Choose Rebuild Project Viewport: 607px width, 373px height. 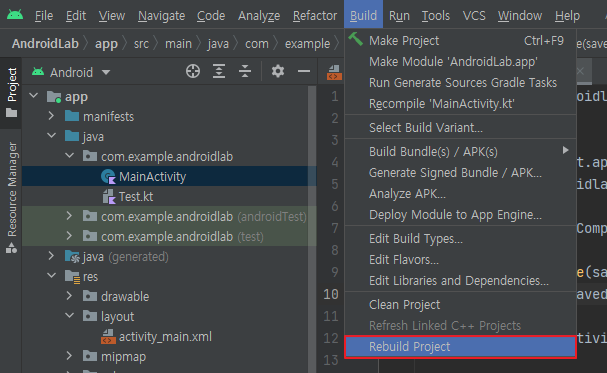coord(460,347)
